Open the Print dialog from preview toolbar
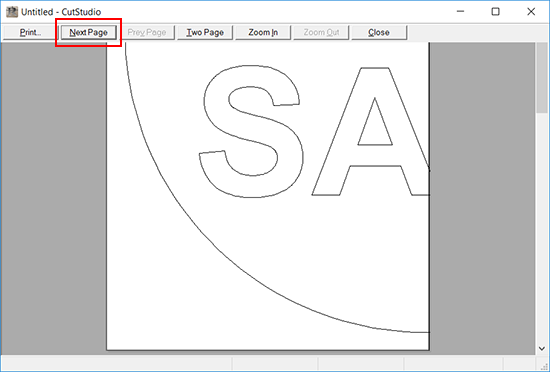 click(x=30, y=33)
